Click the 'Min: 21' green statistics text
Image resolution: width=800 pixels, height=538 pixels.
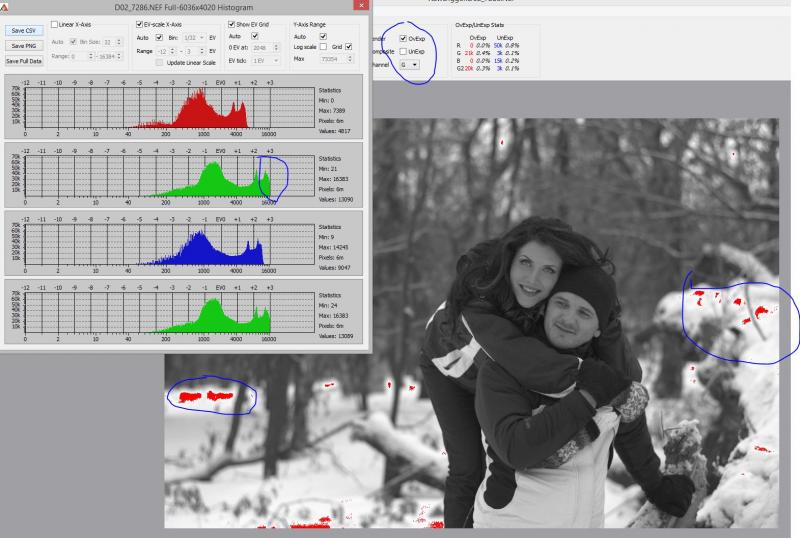tap(327, 169)
